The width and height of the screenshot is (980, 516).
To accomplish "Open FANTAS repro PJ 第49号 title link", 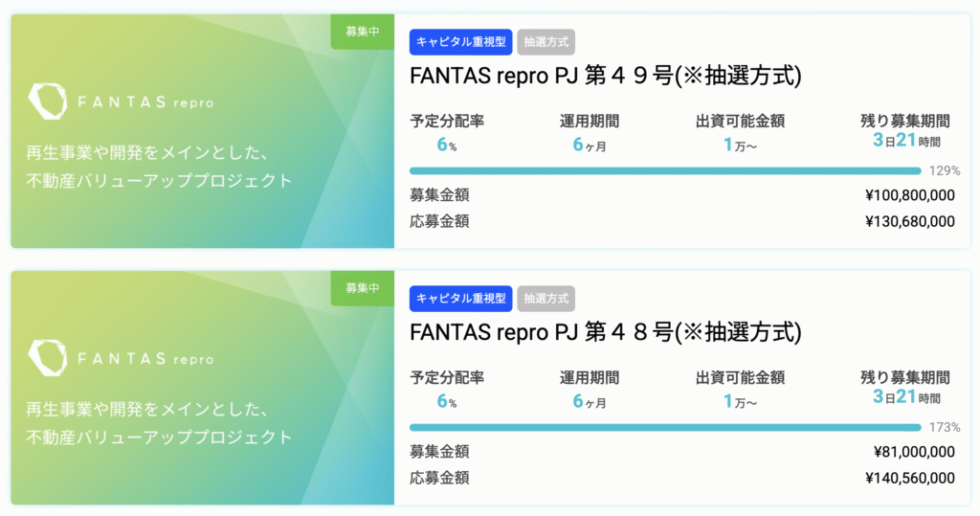I will click(x=605, y=76).
